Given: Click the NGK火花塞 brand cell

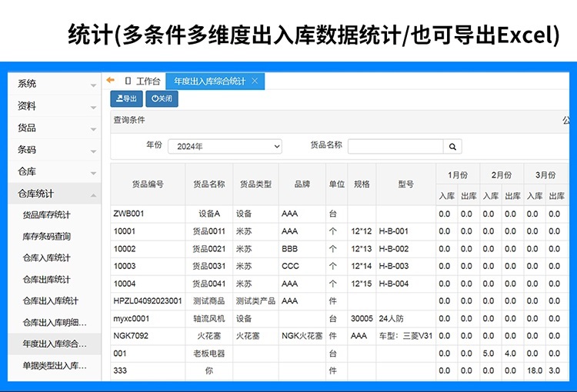Looking at the screenshot, I should pyautogui.click(x=302, y=336).
